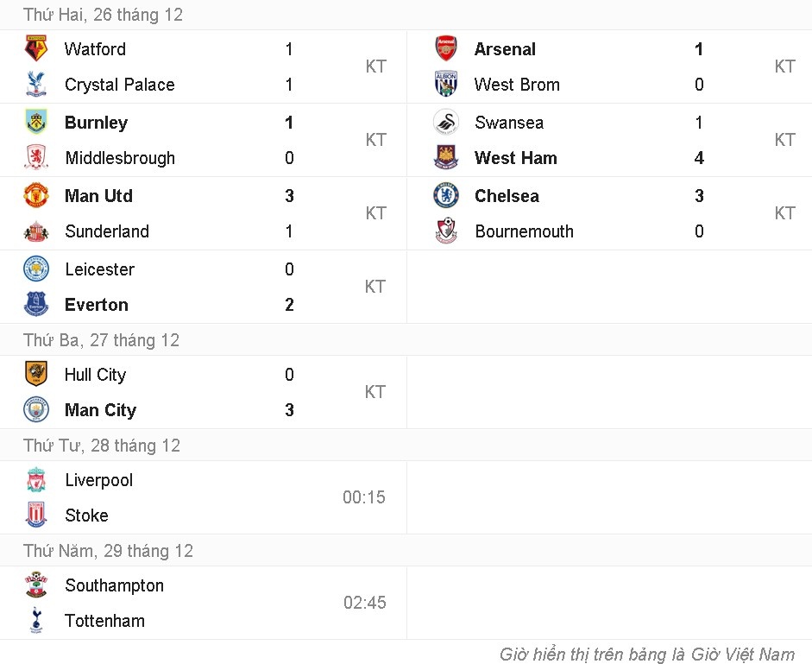Click the Everton club crest icon

(x=36, y=305)
